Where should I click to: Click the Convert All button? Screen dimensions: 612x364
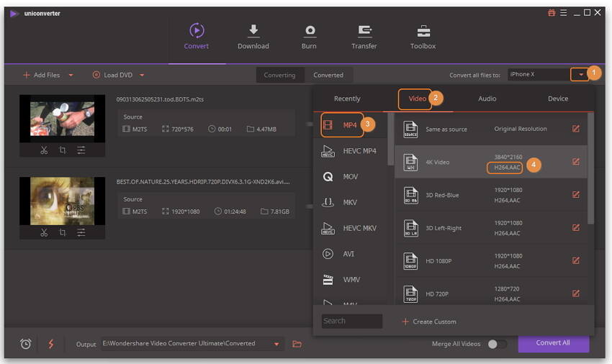click(553, 343)
